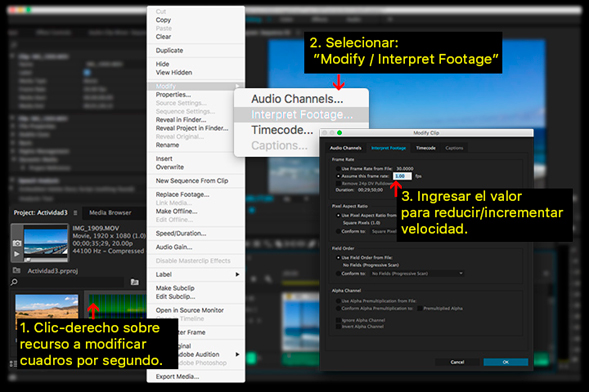589x392 pixels.
Task: Expand the Label submenu arrow in context menu
Action: tap(237, 274)
